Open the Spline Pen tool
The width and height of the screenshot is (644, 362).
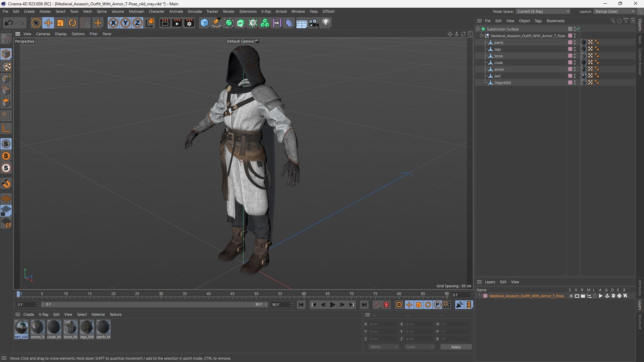[x=217, y=23]
